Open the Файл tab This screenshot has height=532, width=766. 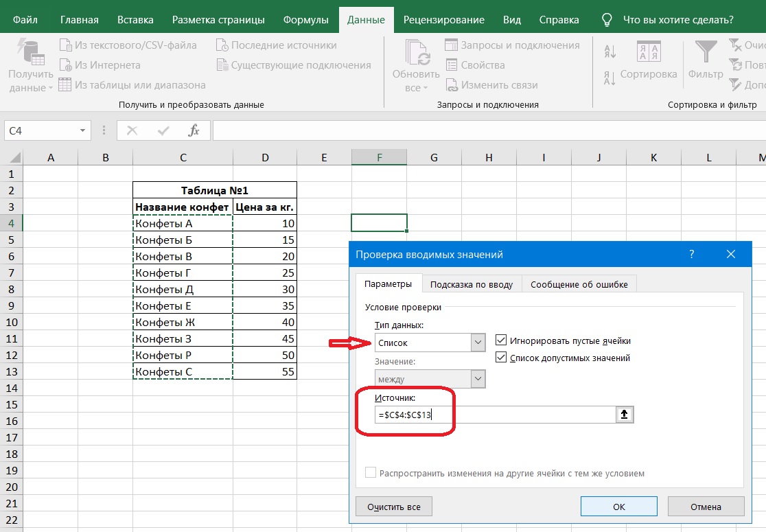coord(25,19)
